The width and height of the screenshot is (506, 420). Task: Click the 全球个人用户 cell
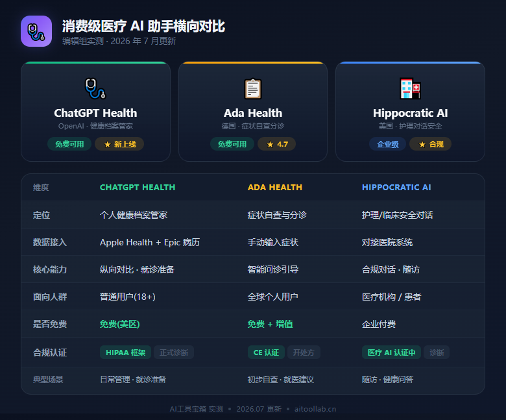pos(272,297)
